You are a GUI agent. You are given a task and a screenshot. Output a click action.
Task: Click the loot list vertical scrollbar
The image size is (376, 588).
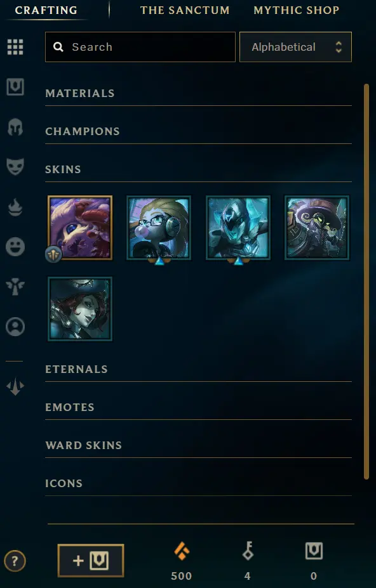click(x=366, y=281)
